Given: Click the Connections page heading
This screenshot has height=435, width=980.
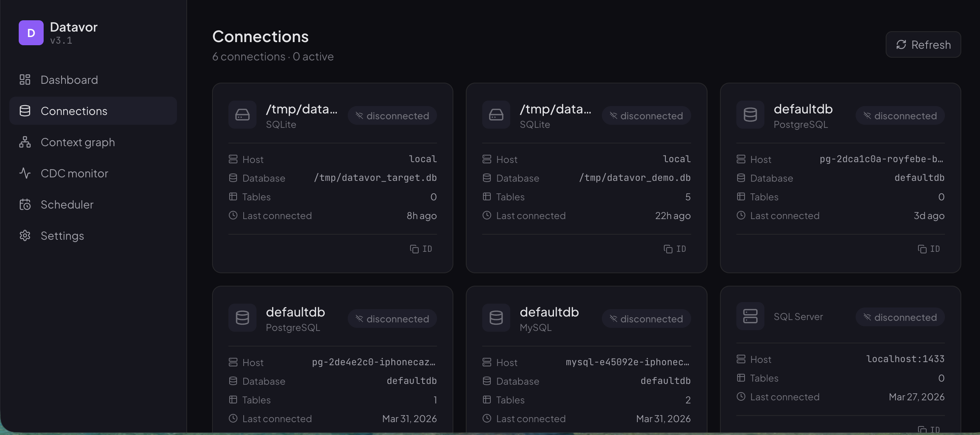Looking at the screenshot, I should [260, 37].
